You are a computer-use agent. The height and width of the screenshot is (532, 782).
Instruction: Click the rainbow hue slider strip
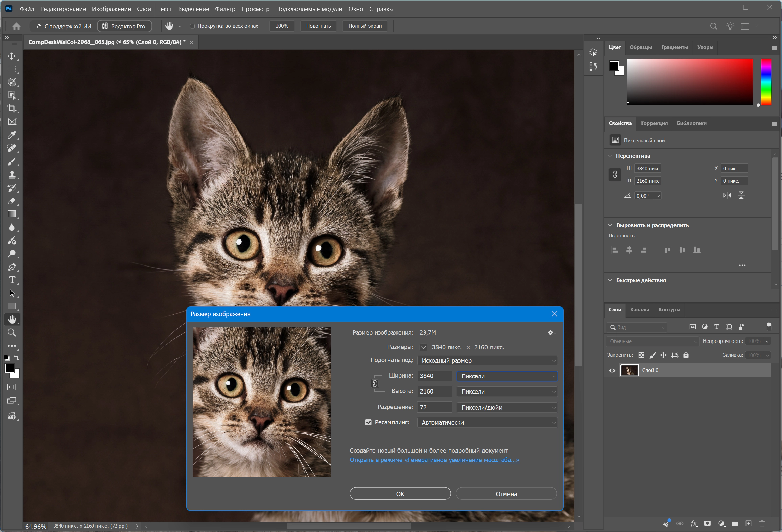click(766, 82)
